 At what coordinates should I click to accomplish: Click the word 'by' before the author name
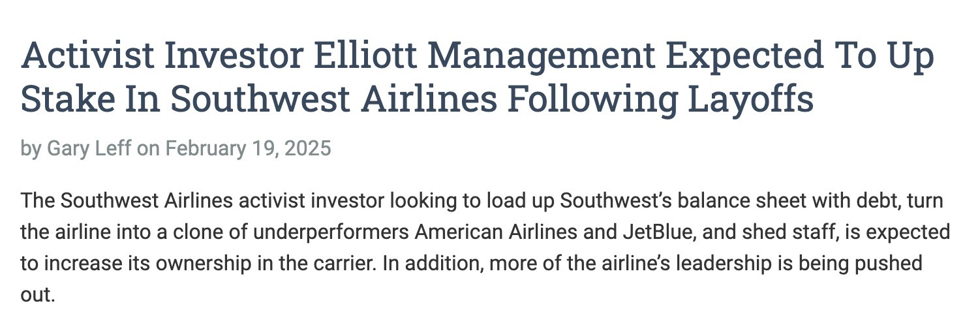30,149
